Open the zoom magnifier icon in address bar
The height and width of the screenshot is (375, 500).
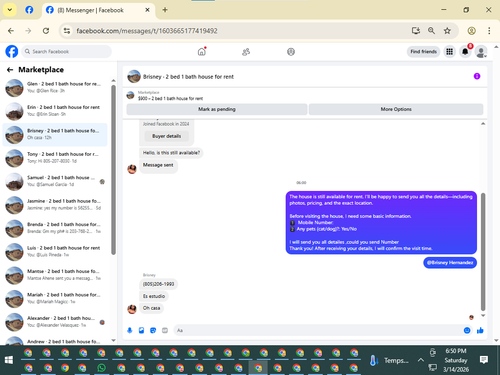point(431,31)
